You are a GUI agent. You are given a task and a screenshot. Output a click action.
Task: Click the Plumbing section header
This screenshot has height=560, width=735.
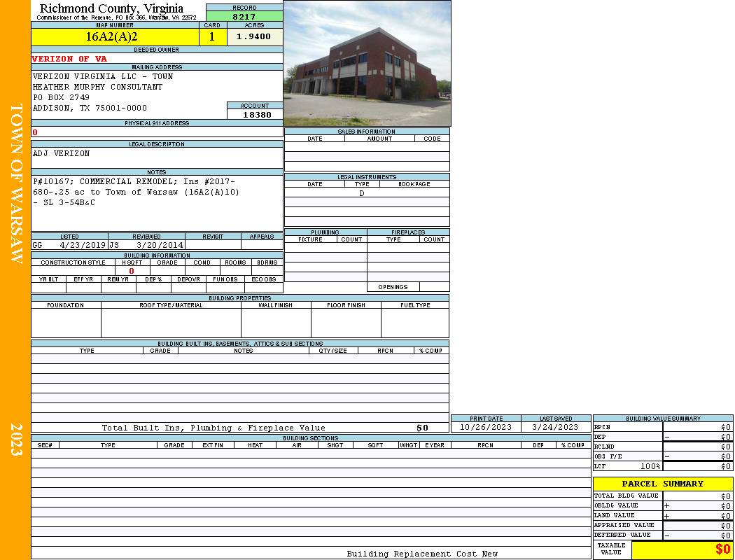(x=325, y=232)
